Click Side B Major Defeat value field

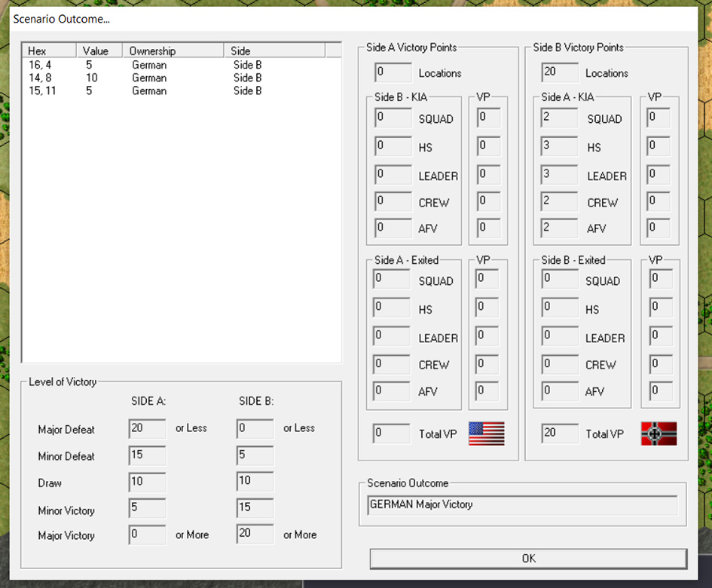tap(255, 428)
